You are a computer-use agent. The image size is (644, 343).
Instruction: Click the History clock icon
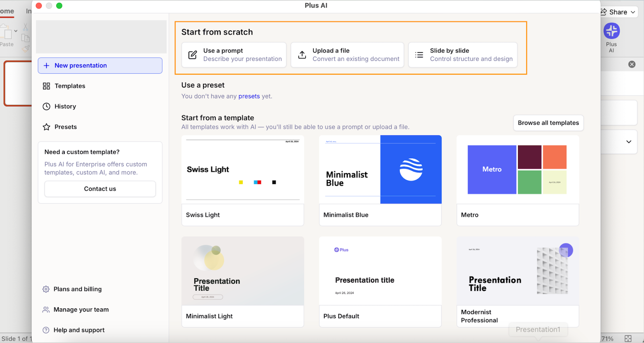(47, 107)
